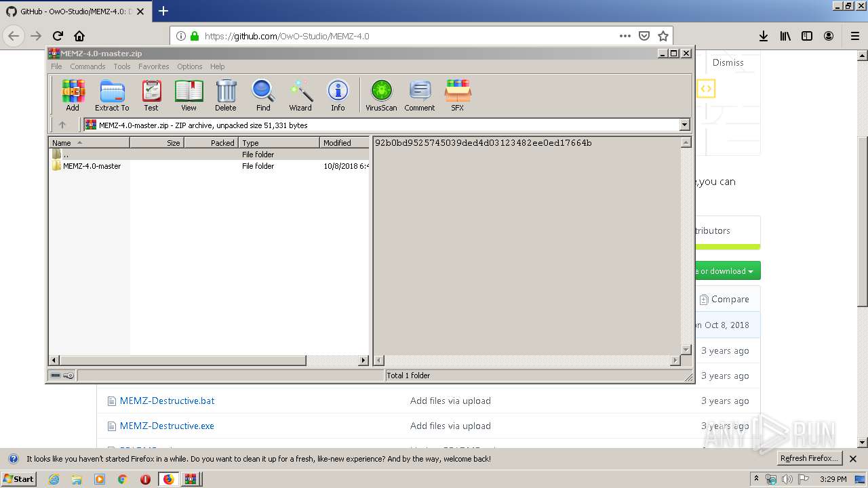Sort the file list by Modified column
868x488 pixels.
[344, 142]
